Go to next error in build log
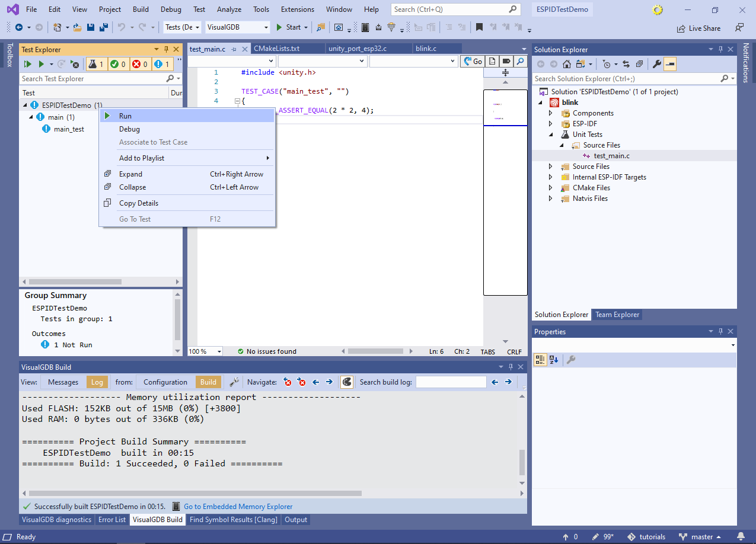Screen dimensions: 756x544 [302, 382]
